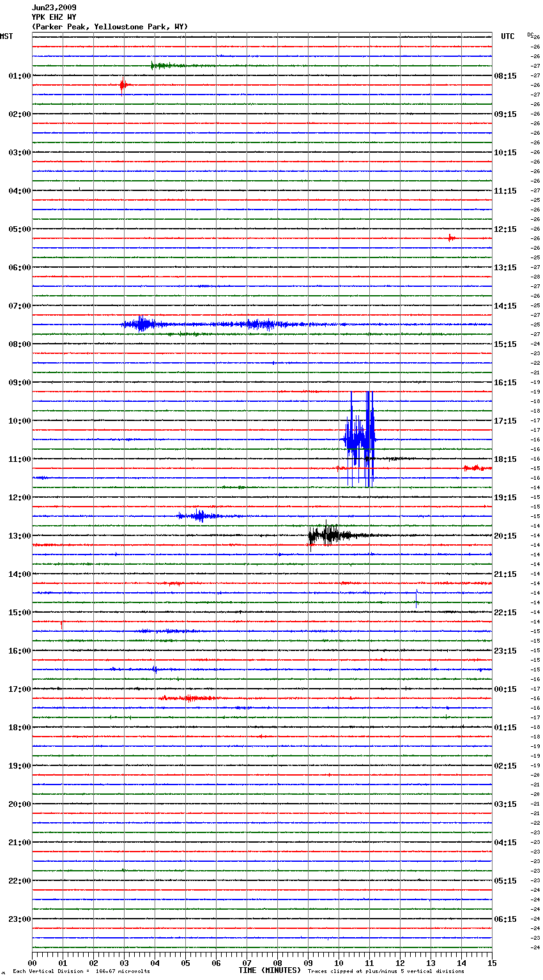Select the 09:00 MST time label

[20, 382]
